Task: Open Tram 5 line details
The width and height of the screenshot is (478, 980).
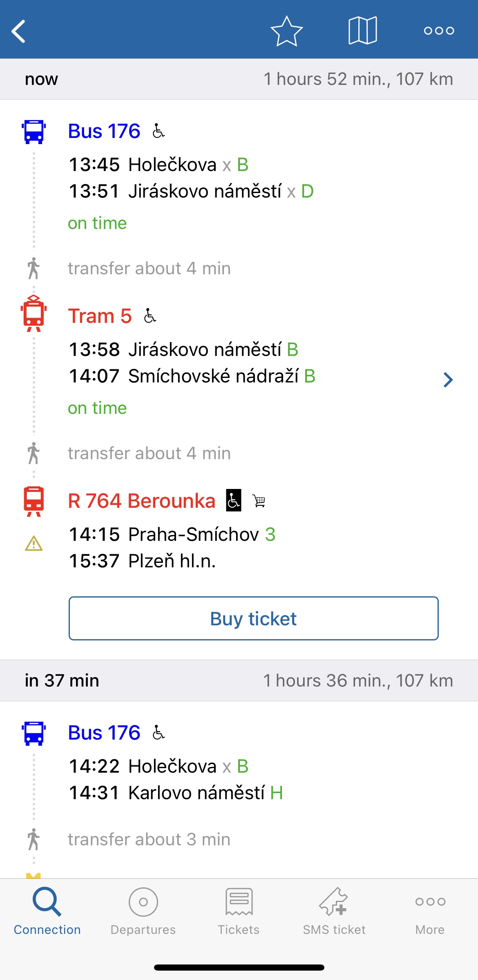Action: tap(100, 316)
